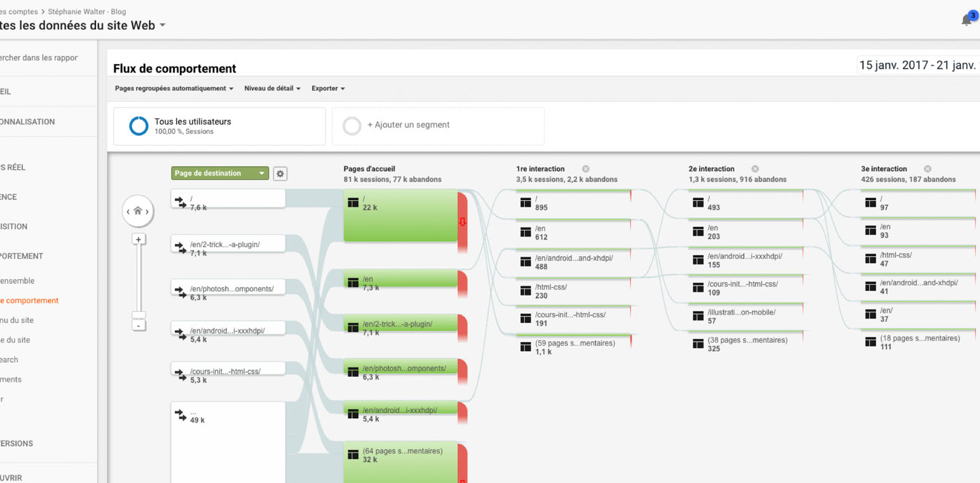The image size is (980, 483).
Task: Open the gear settings next to Page de destination
Action: (280, 173)
